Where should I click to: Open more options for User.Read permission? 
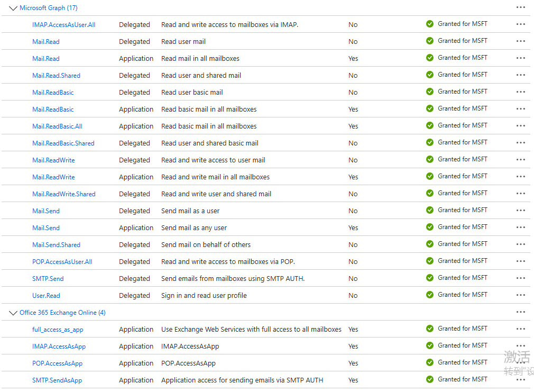[521, 295]
